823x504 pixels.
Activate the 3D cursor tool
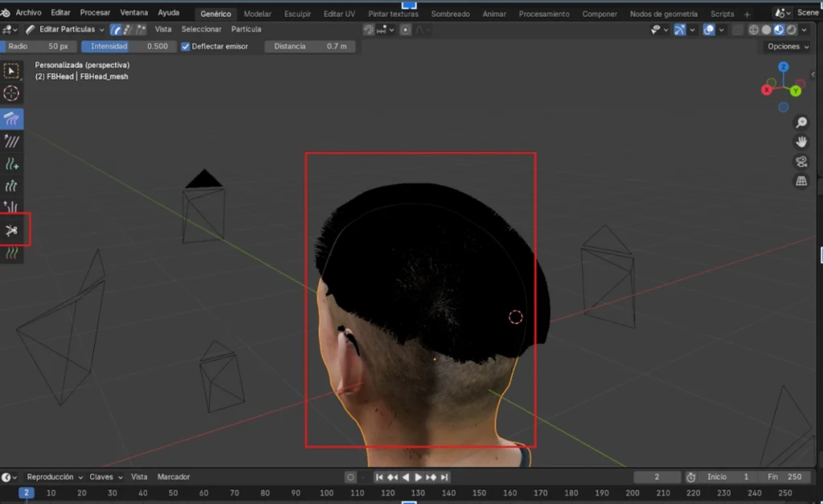[x=11, y=92]
